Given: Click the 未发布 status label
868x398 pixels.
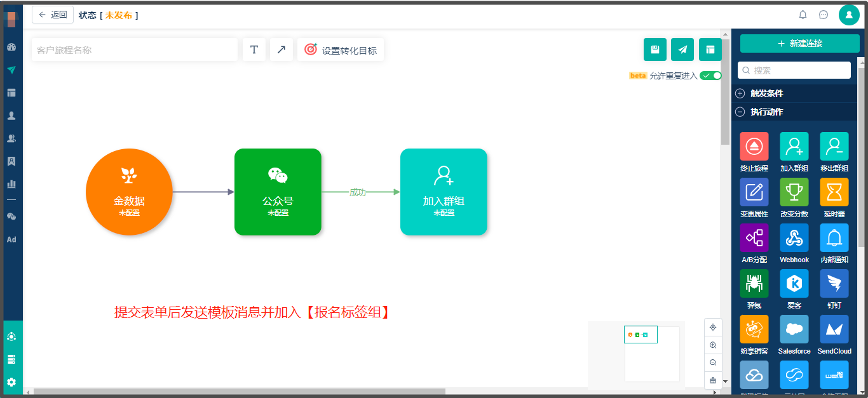Looking at the screenshot, I should click(x=119, y=15).
